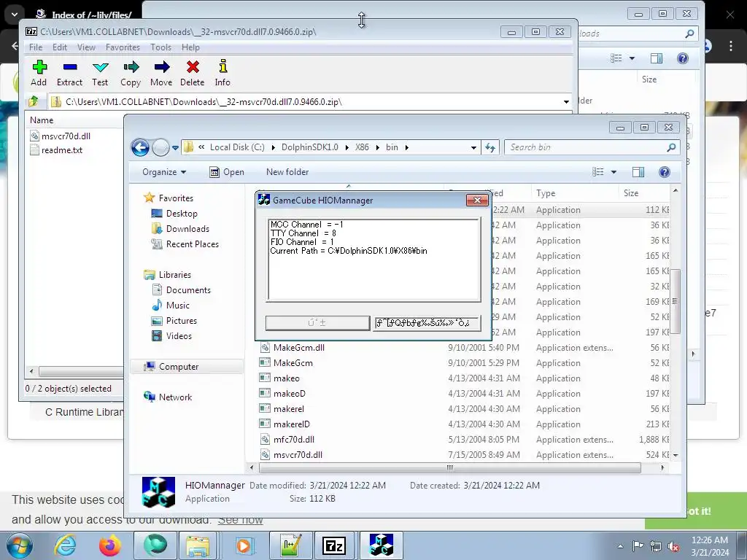Viewport: 747px width, 560px height.
Task: Select msvcr70d.dll in the 7-Zip file list
Action: click(66, 136)
